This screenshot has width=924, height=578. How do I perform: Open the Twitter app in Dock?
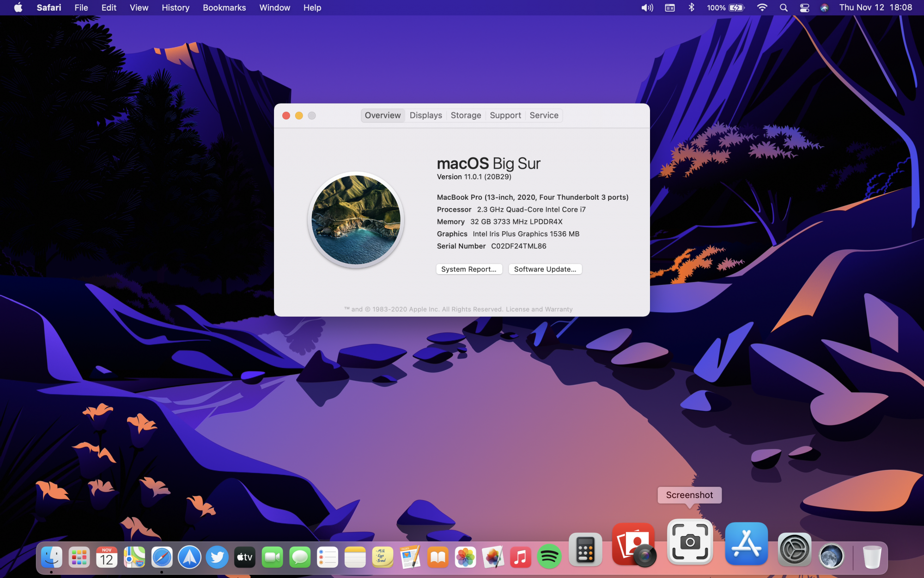217,557
